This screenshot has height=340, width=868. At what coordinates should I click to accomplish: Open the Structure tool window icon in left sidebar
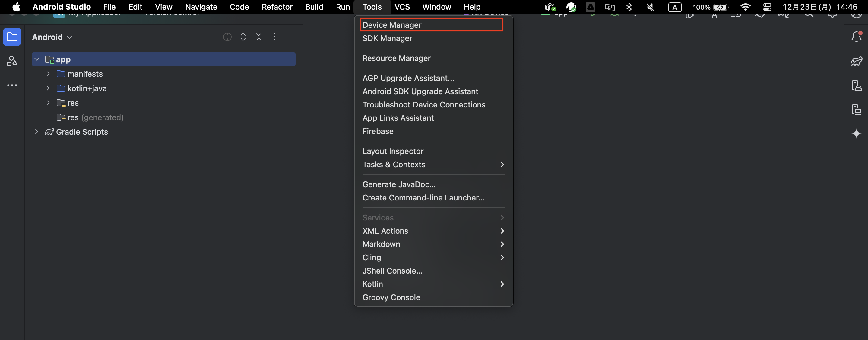click(12, 61)
